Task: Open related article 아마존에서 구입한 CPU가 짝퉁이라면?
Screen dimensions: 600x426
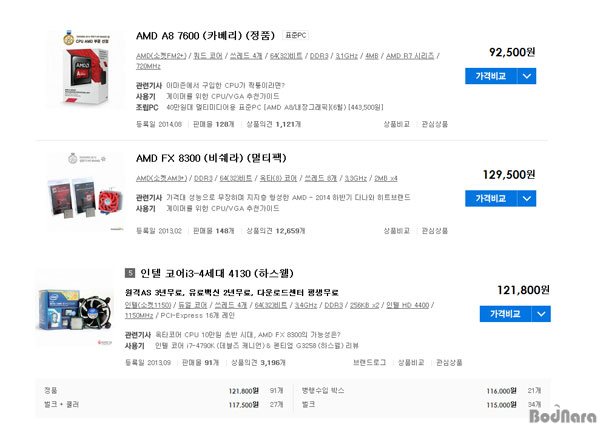Action: tap(226, 85)
